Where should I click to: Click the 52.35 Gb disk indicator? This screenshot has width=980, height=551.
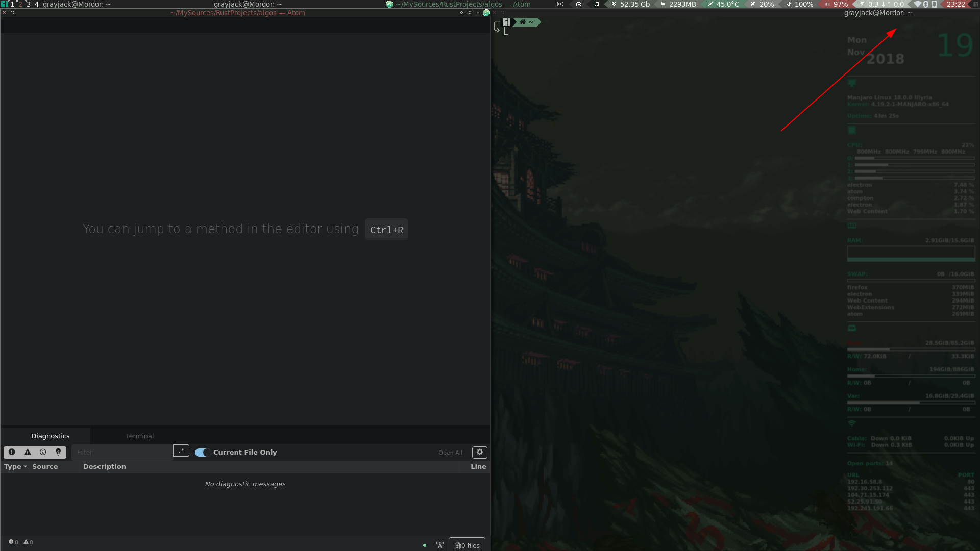tap(631, 4)
